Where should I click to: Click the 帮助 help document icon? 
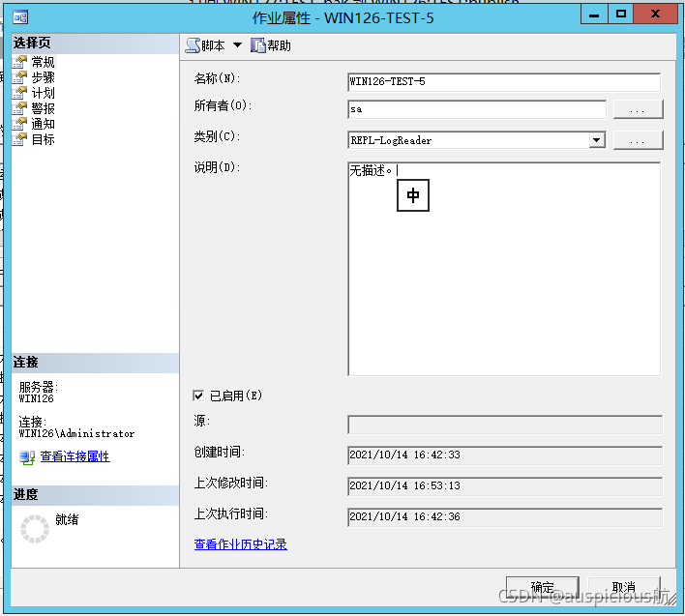(257, 45)
